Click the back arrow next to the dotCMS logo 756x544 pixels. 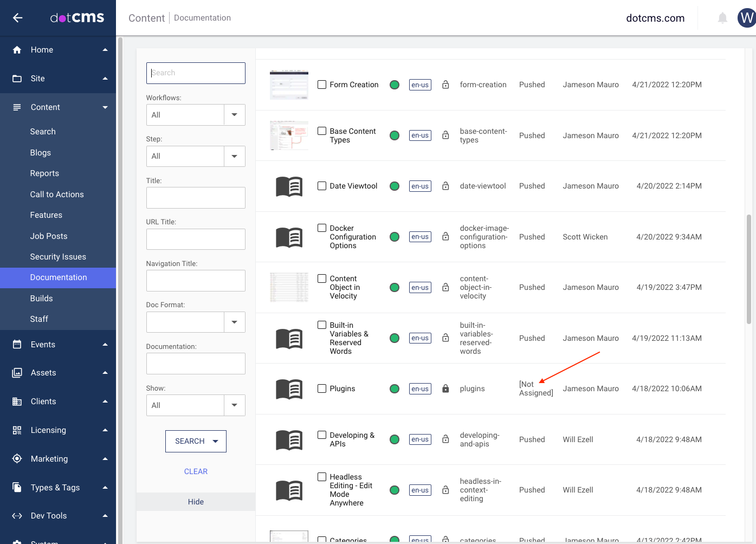pos(17,18)
